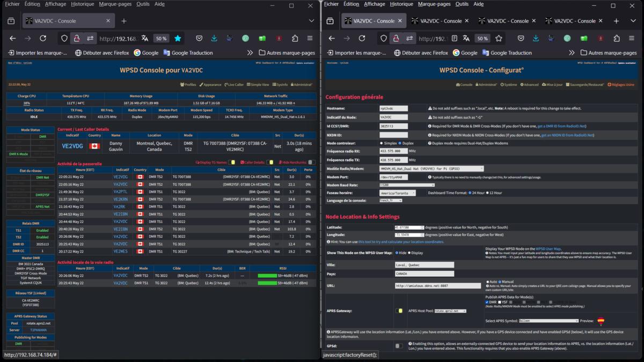The image size is (644, 362).
Task: Click the Réglages Usine factory reset link
Action: click(x=620, y=85)
